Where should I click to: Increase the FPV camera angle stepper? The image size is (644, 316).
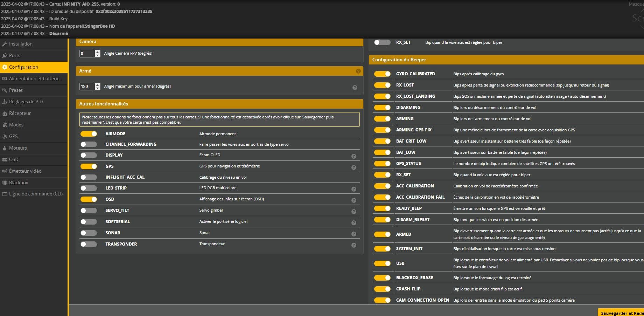tap(98, 52)
